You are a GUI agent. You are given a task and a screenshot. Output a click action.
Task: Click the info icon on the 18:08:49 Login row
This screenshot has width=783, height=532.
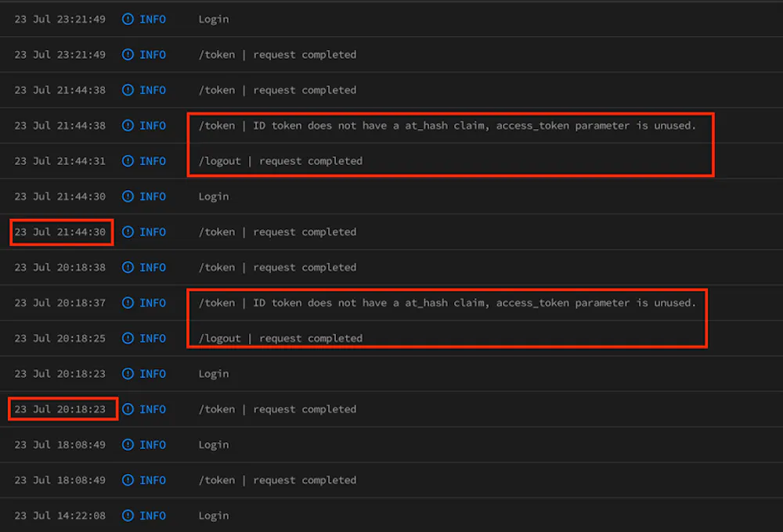128,444
